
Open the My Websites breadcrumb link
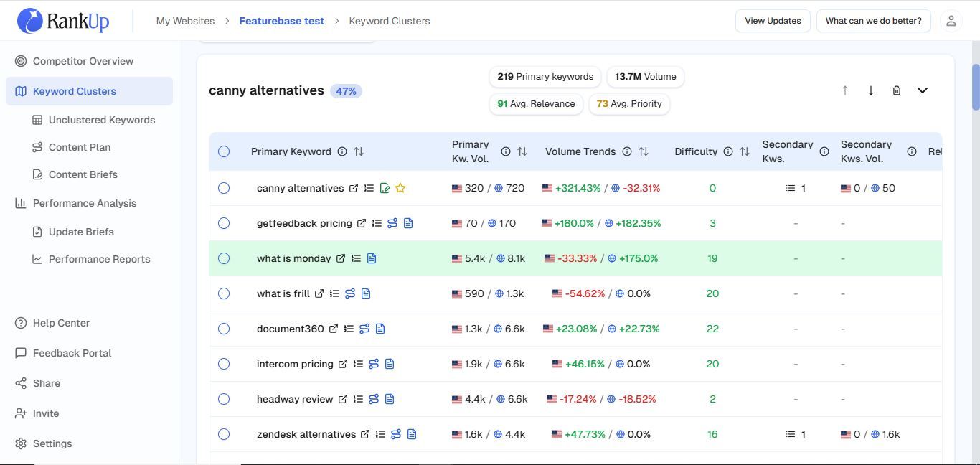185,21
